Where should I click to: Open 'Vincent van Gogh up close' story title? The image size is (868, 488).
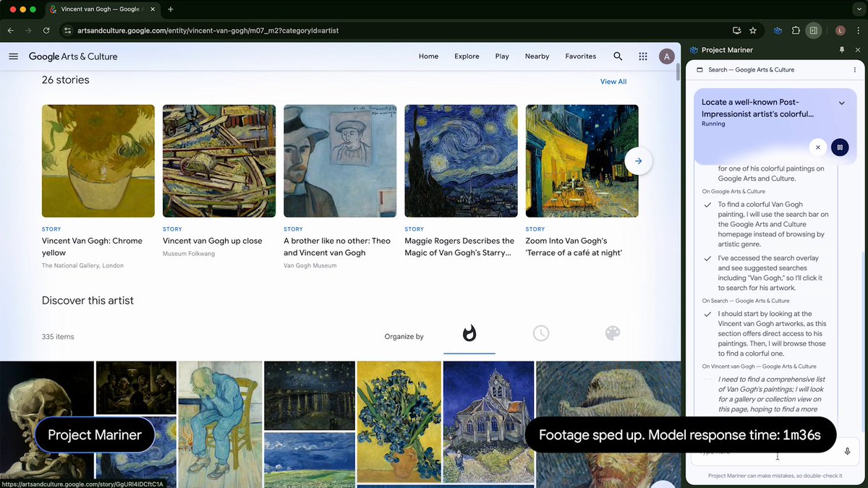pos(213,241)
